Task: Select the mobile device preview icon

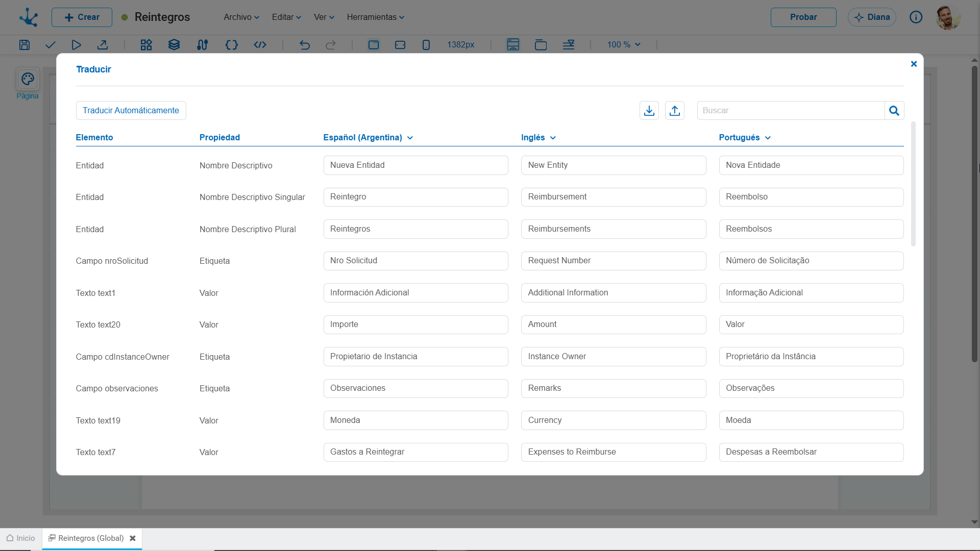Action: coord(426,45)
